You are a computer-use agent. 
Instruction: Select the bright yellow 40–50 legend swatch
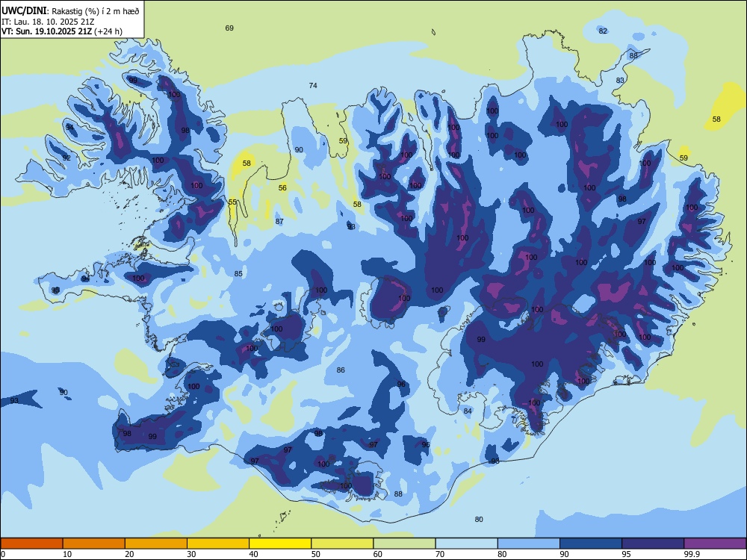280,544
